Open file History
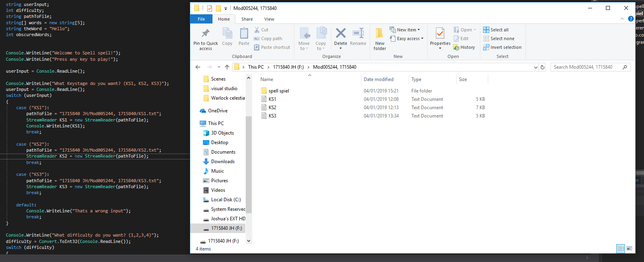Viewport: 644px width, 262px height. pos(464,47)
